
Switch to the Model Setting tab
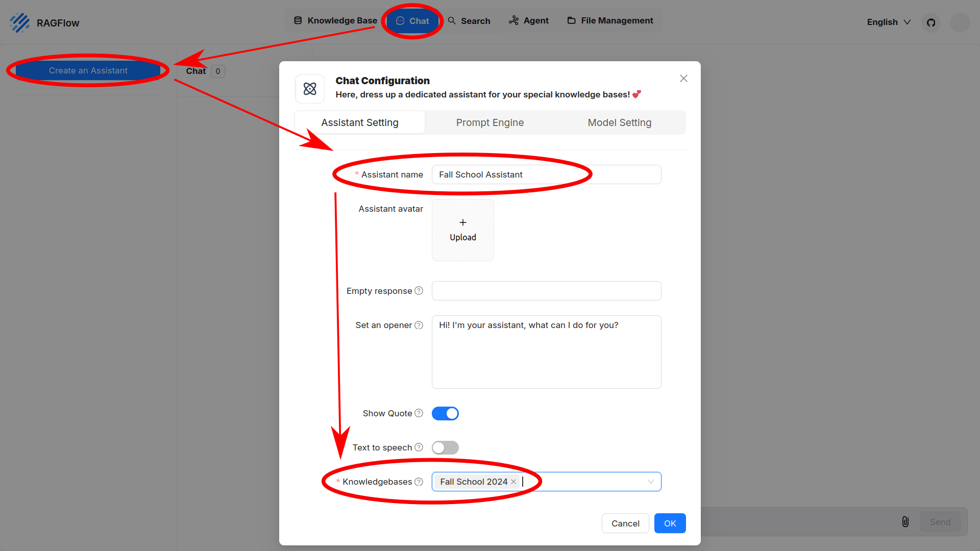(x=619, y=122)
